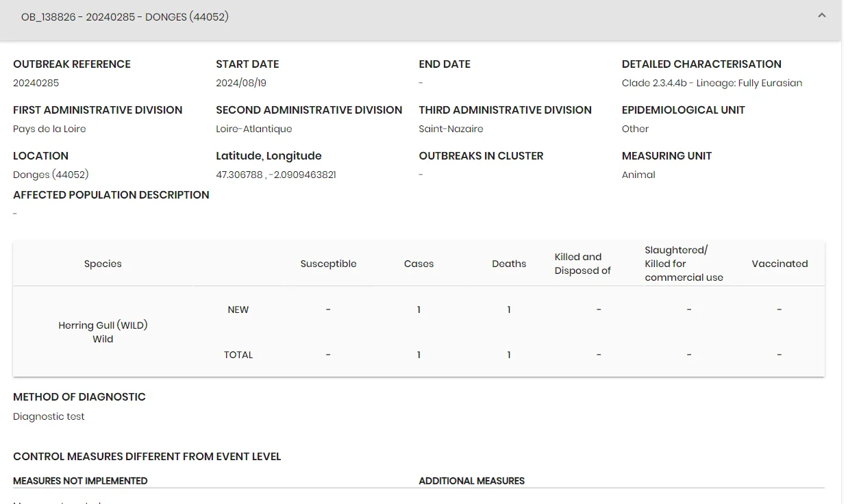Click the Species column header
This screenshot has height=504, width=848.
click(x=103, y=264)
